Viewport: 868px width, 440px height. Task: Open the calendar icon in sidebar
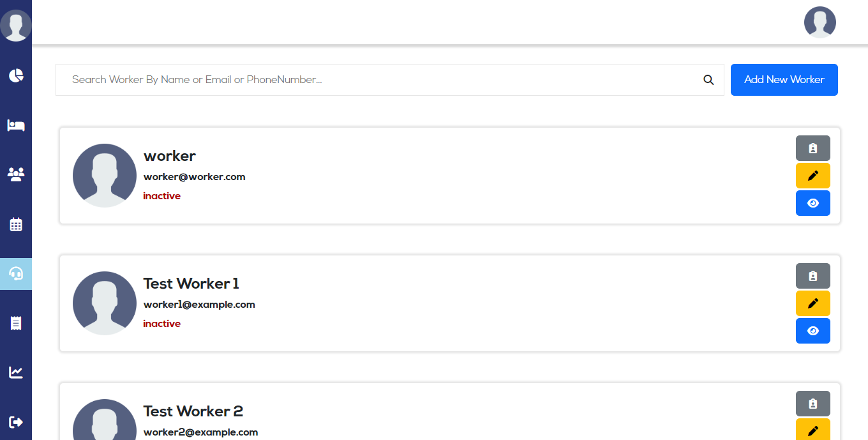[16, 224]
